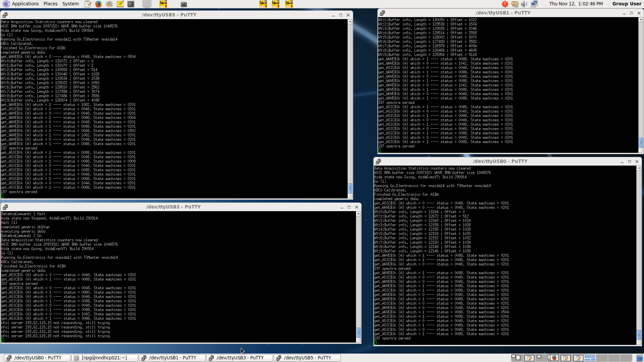Click the screenshot camera icon
644x362 pixels.
183,4
